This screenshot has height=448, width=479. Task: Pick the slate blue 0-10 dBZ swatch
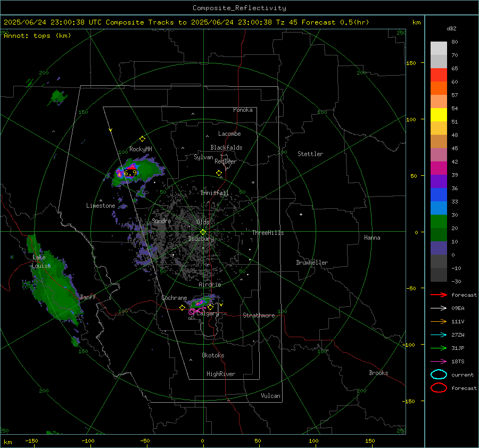click(439, 248)
